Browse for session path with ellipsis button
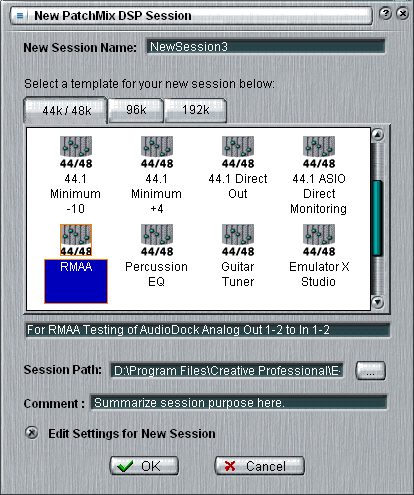Viewport: 414px width, 495px height. 370,371
